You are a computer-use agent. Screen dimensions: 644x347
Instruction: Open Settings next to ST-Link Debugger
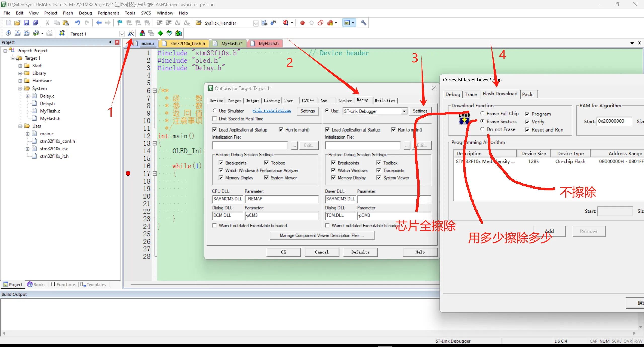pos(420,111)
